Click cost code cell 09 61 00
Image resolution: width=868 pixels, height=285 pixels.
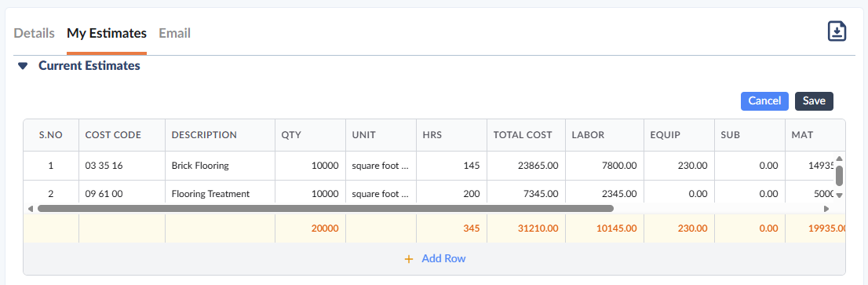(x=122, y=192)
